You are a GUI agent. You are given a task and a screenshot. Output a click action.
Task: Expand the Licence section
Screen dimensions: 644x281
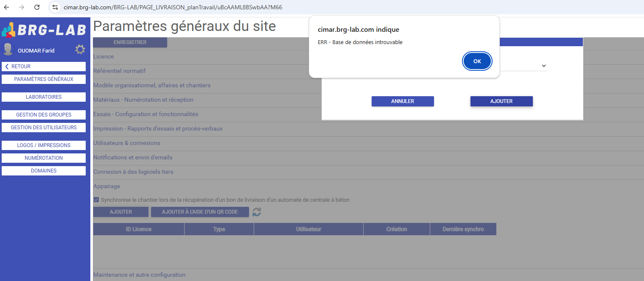pyautogui.click(x=104, y=56)
